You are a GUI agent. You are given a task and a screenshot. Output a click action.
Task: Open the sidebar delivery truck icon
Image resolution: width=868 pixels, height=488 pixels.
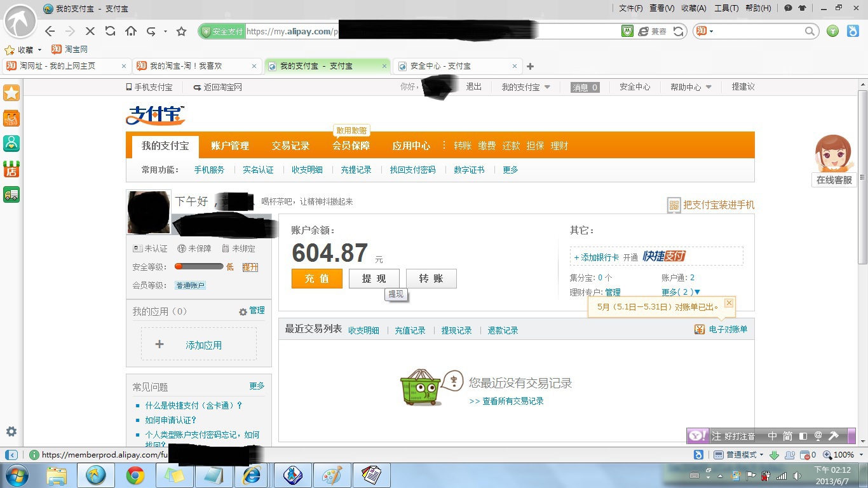pos(11,194)
